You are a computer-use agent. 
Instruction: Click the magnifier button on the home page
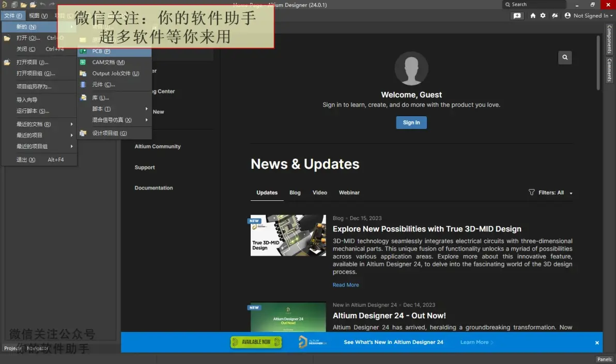(565, 57)
